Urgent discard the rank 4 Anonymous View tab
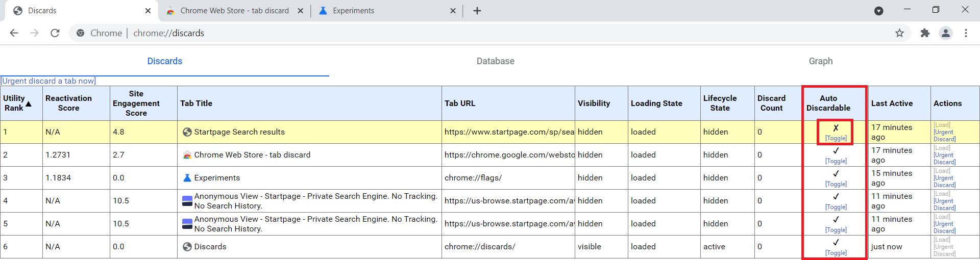The width and height of the screenshot is (980, 260). 944,204
